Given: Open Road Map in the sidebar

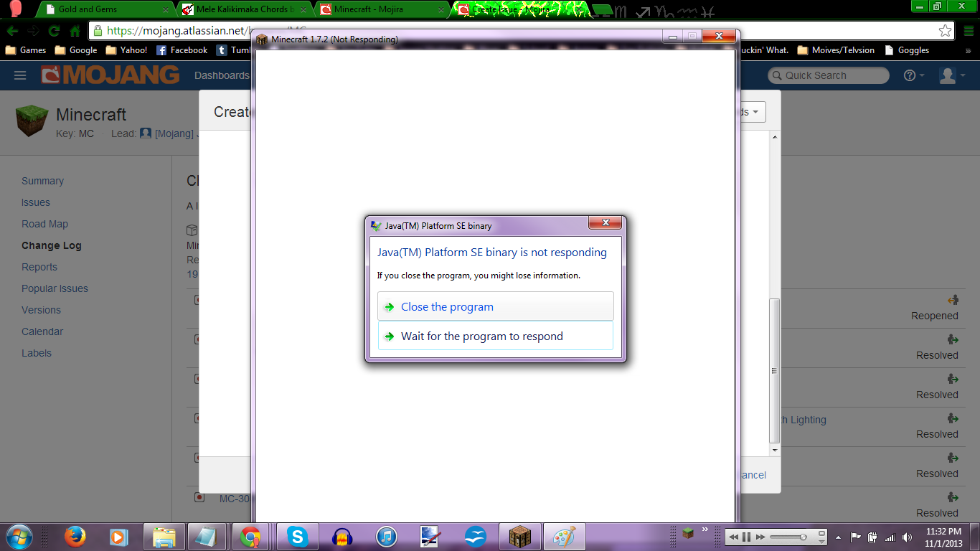Looking at the screenshot, I should [x=44, y=224].
